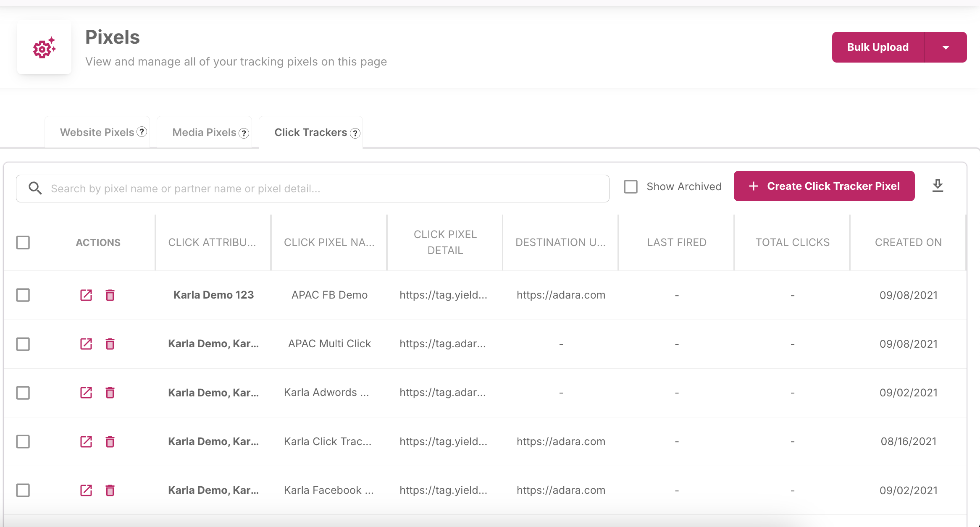Image resolution: width=980 pixels, height=527 pixels.
Task: Enable the Show Archived checkbox
Action: tap(631, 186)
